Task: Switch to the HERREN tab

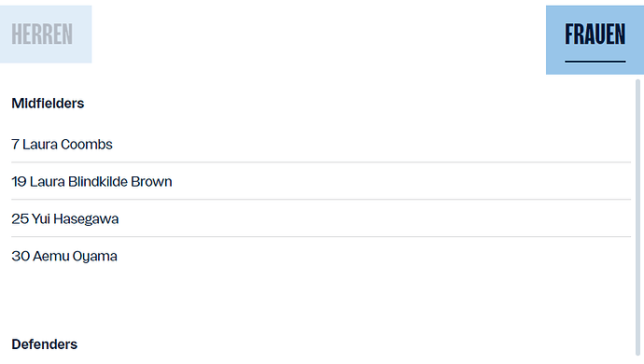Action: pyautogui.click(x=46, y=35)
